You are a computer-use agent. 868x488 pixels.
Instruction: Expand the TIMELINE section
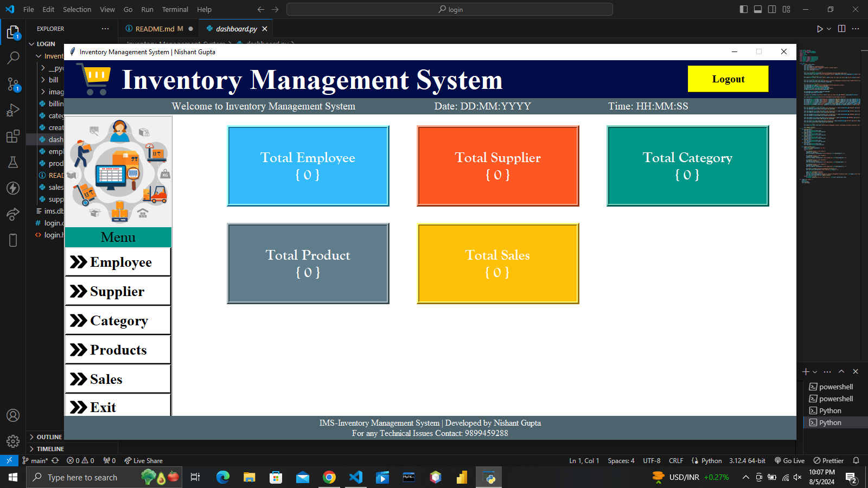coord(50,449)
